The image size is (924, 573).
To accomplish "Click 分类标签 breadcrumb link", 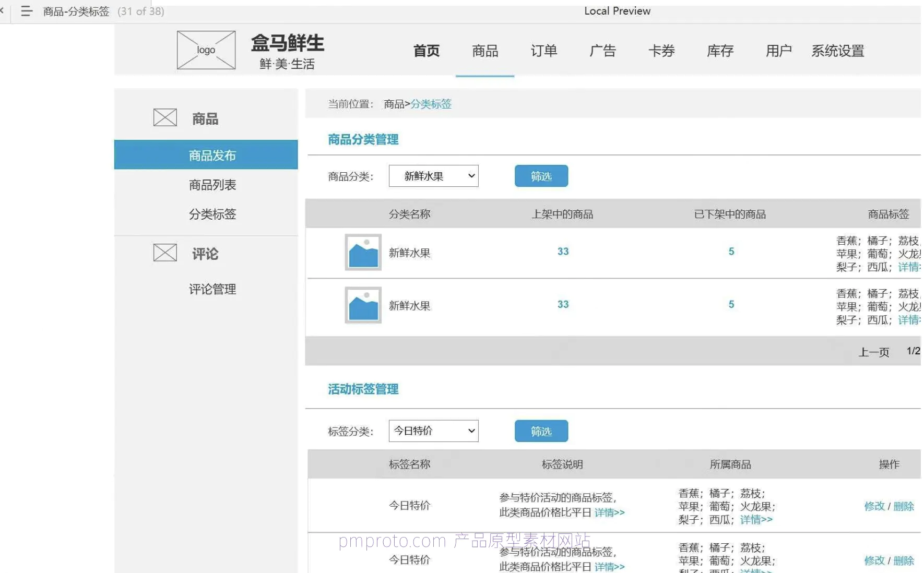I will tap(431, 104).
